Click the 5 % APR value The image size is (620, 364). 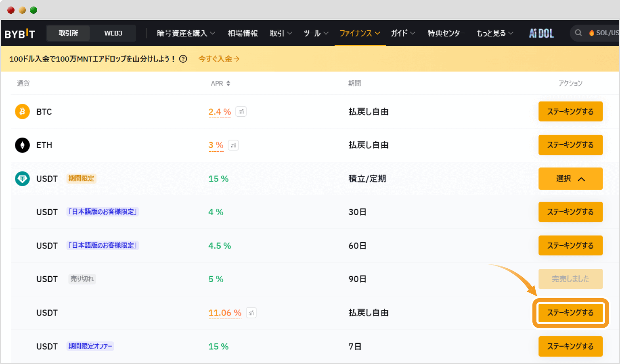click(216, 279)
